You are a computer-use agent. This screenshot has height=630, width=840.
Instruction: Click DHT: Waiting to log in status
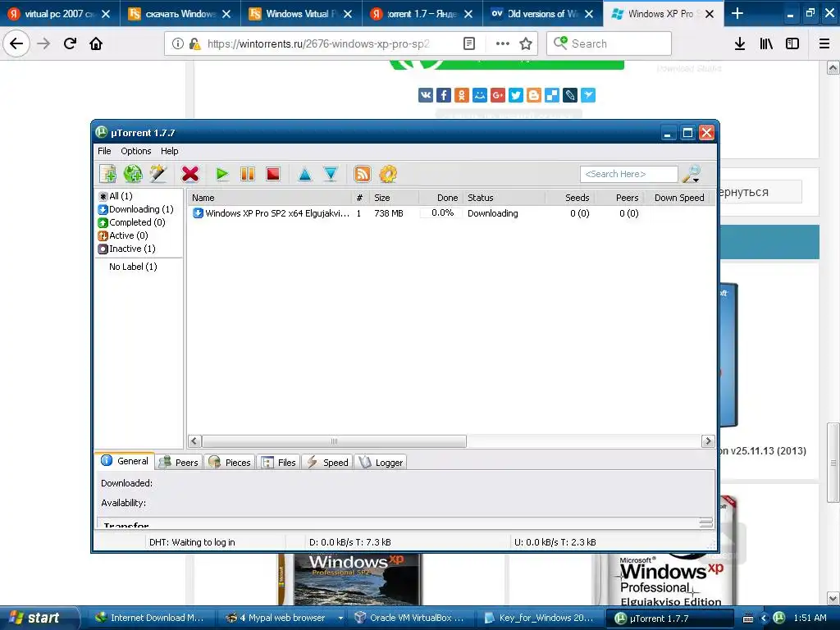pos(192,542)
